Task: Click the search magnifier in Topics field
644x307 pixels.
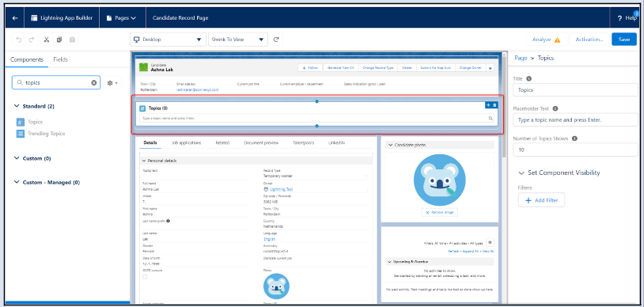Action: [491, 118]
